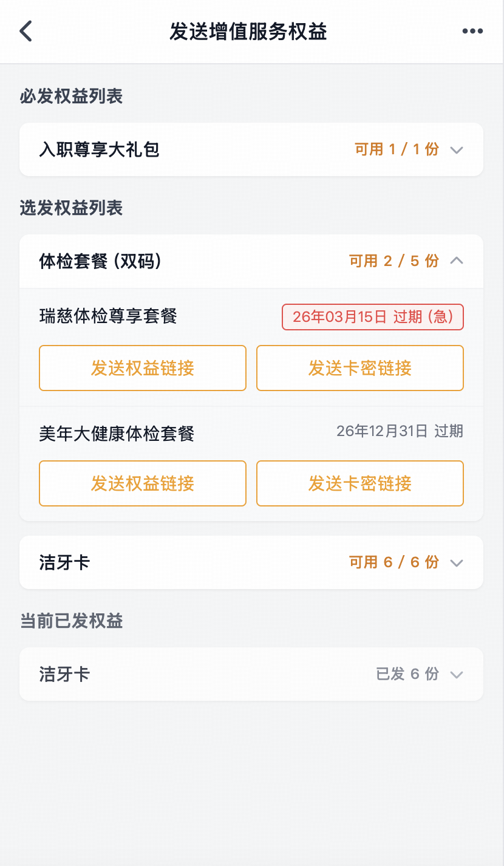Screen dimensions: 504x866
Task: Click the 26年12月31日 过期 date text
Action: (400, 431)
